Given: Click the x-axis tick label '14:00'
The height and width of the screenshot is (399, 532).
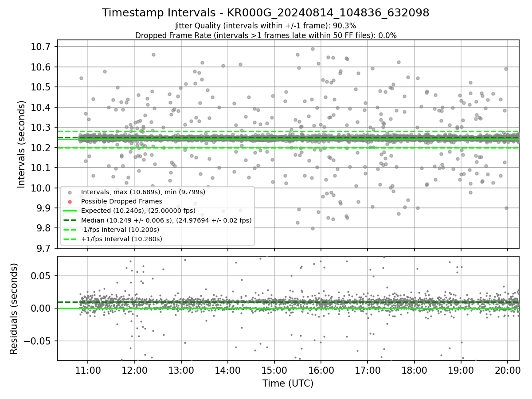Looking at the screenshot, I should tap(228, 371).
